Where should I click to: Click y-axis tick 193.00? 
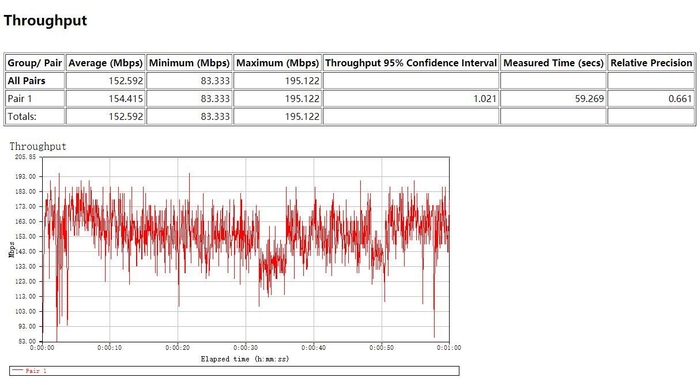(25, 176)
